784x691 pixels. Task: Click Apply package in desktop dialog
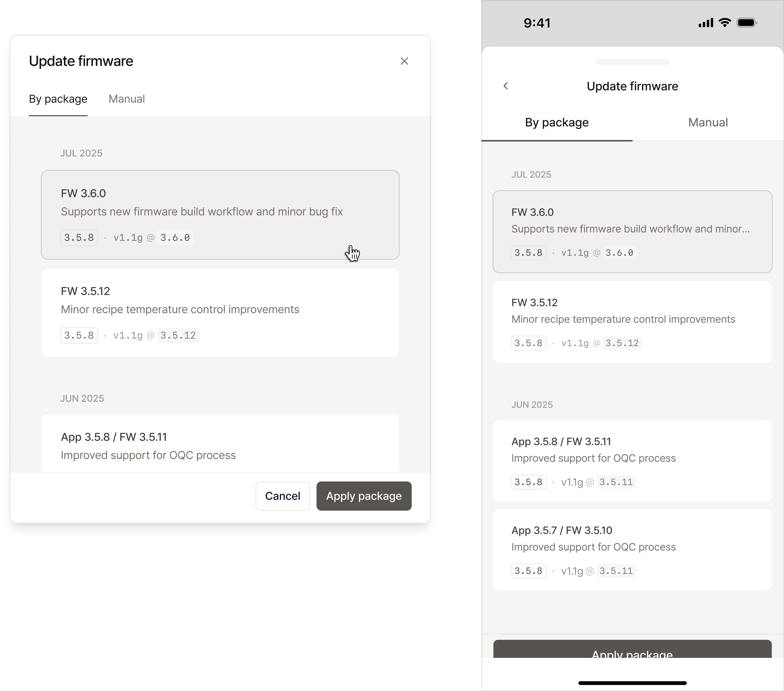364,496
